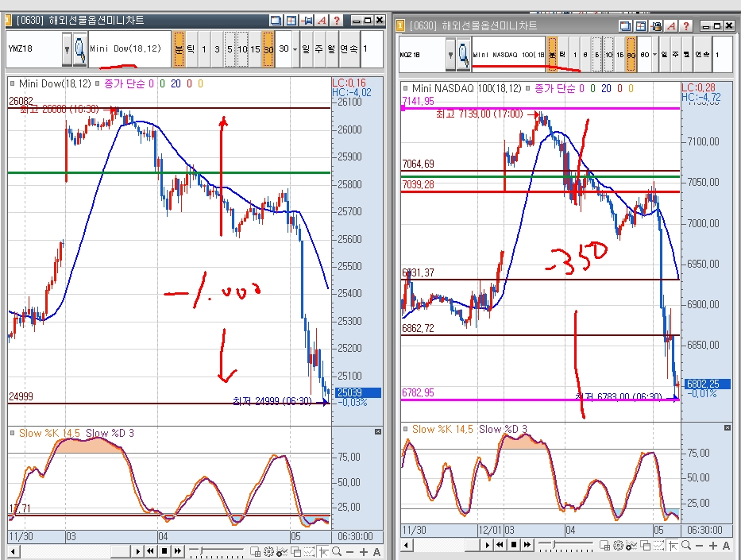Click magnifier zoom icon below Mini NASDAQ chart
Image resolution: width=741 pixels, height=560 pixels.
click(x=686, y=546)
